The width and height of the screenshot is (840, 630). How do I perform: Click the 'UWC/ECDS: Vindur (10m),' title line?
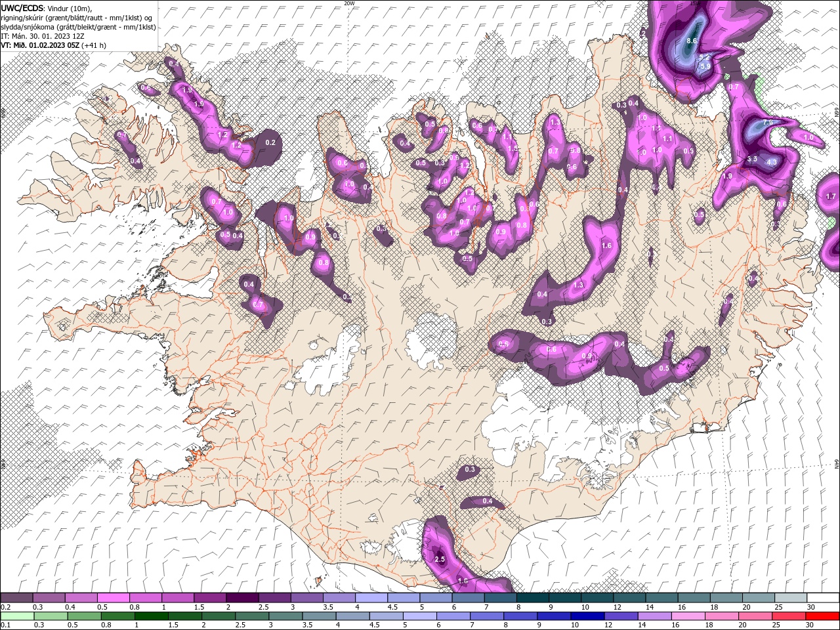pyautogui.click(x=47, y=8)
